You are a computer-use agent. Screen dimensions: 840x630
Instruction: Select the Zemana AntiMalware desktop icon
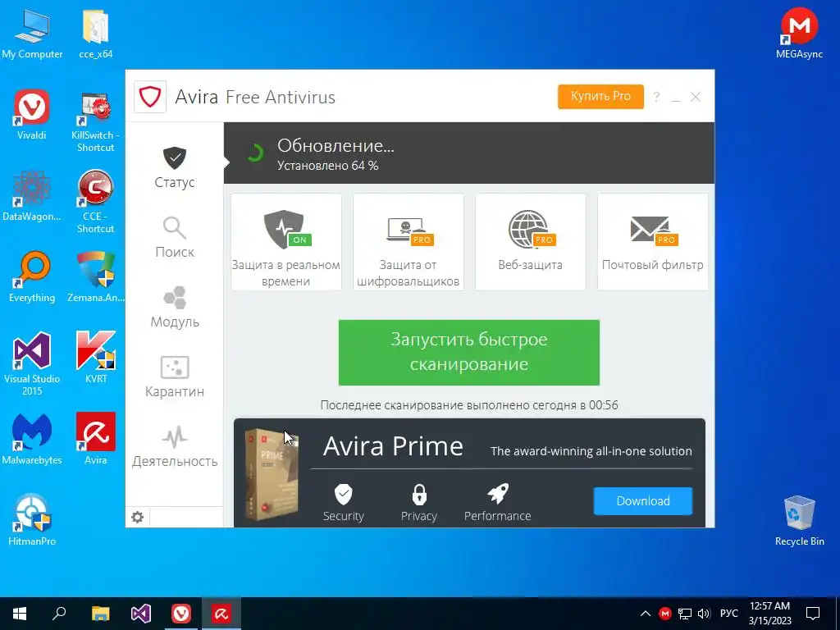[95, 277]
